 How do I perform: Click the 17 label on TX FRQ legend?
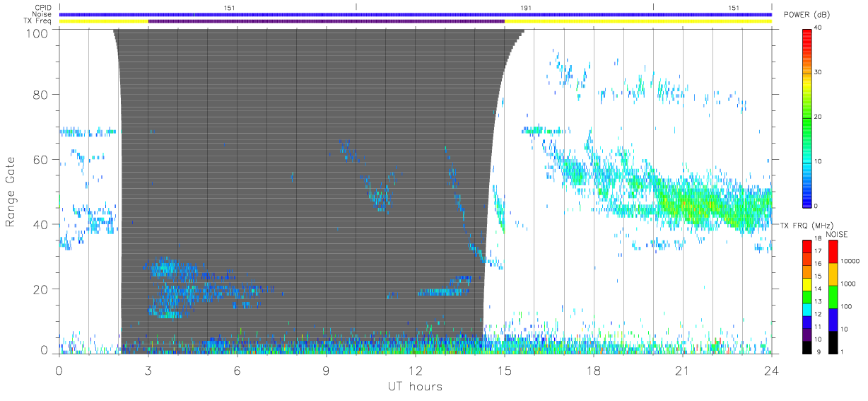pyautogui.click(x=818, y=251)
